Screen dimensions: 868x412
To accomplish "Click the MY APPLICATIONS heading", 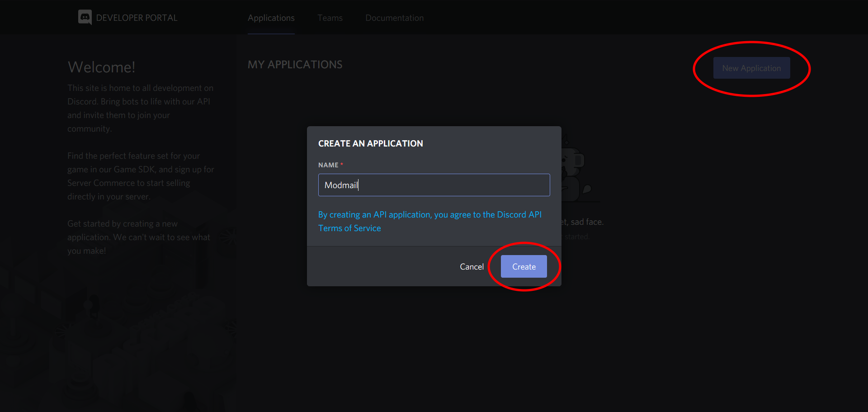I will point(295,65).
